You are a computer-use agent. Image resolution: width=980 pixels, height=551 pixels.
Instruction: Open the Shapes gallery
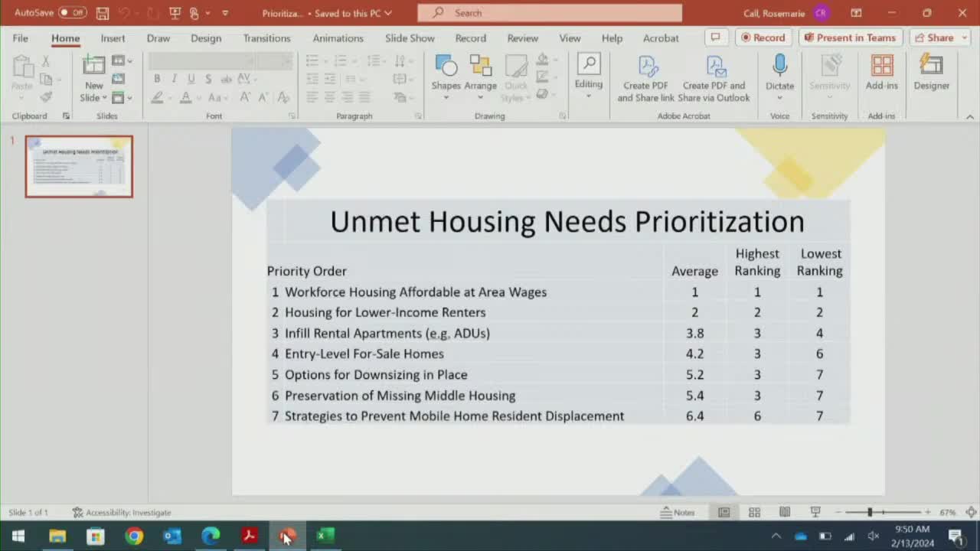(446, 74)
